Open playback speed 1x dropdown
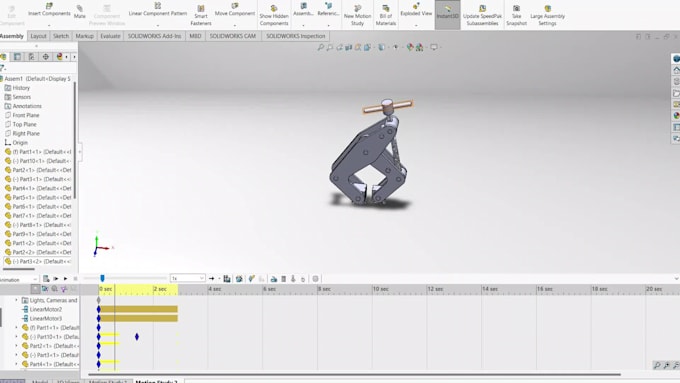 point(187,278)
